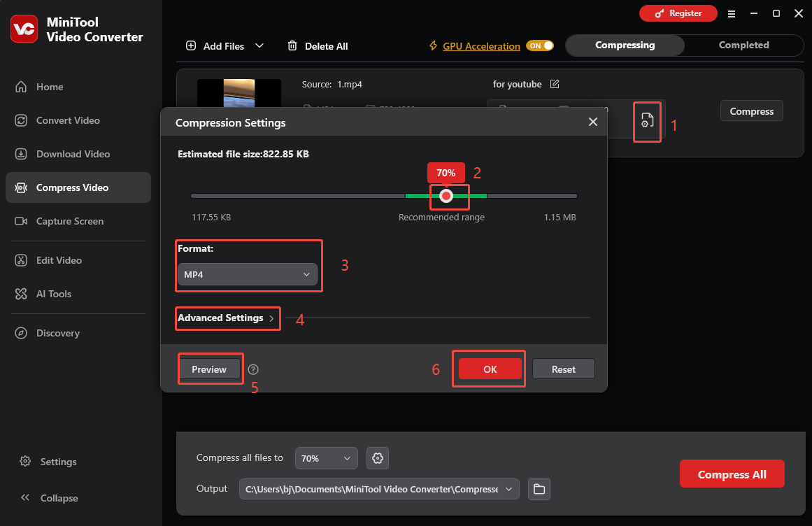812x526 pixels.
Task: Open compression settings file-gear icon
Action: (x=648, y=120)
